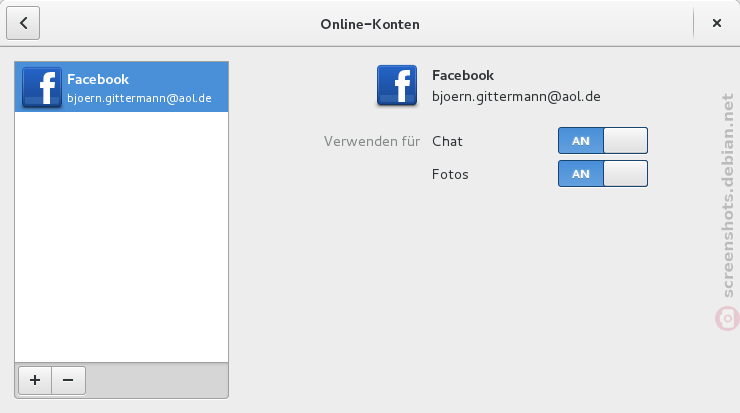740x413 pixels.
Task: Click the Fotos label
Action: (x=450, y=175)
